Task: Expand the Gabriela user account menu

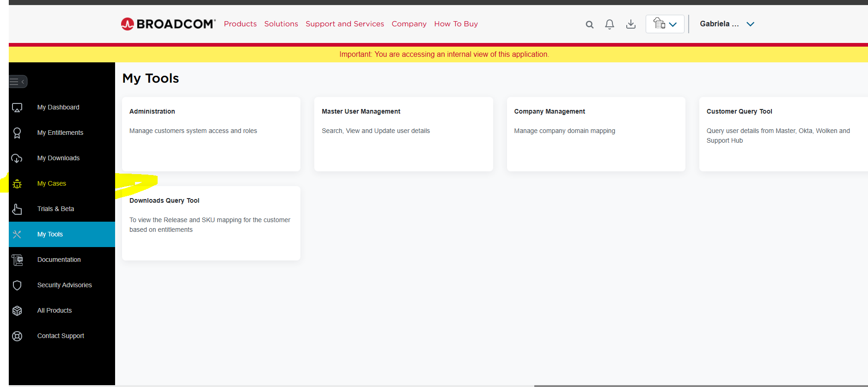Action: [x=727, y=24]
